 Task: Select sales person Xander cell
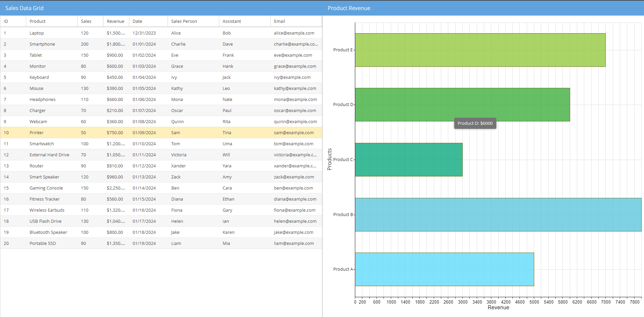tap(193, 166)
